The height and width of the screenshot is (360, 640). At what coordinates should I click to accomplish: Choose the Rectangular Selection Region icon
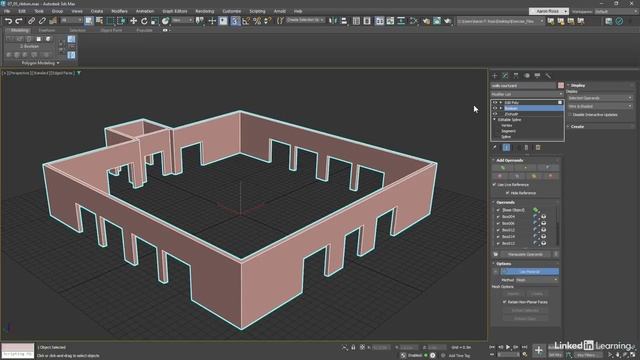[x=110, y=21]
